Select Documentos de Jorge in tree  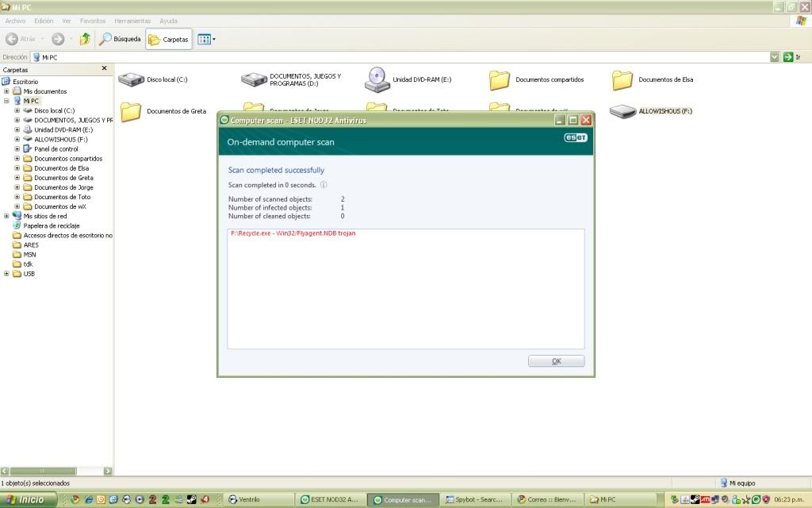pos(63,187)
